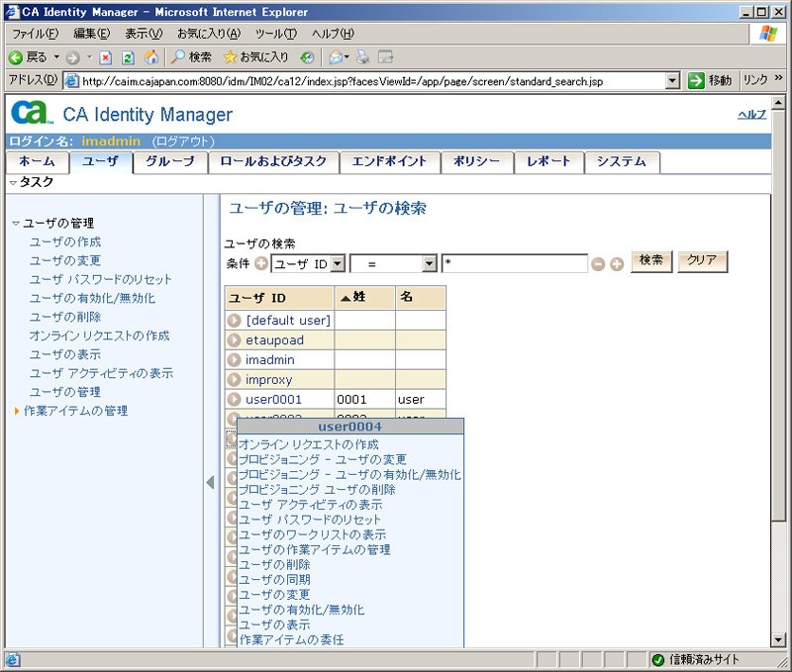Open the ヘルプ link at top right
The height and width of the screenshot is (672, 792).
(x=751, y=115)
